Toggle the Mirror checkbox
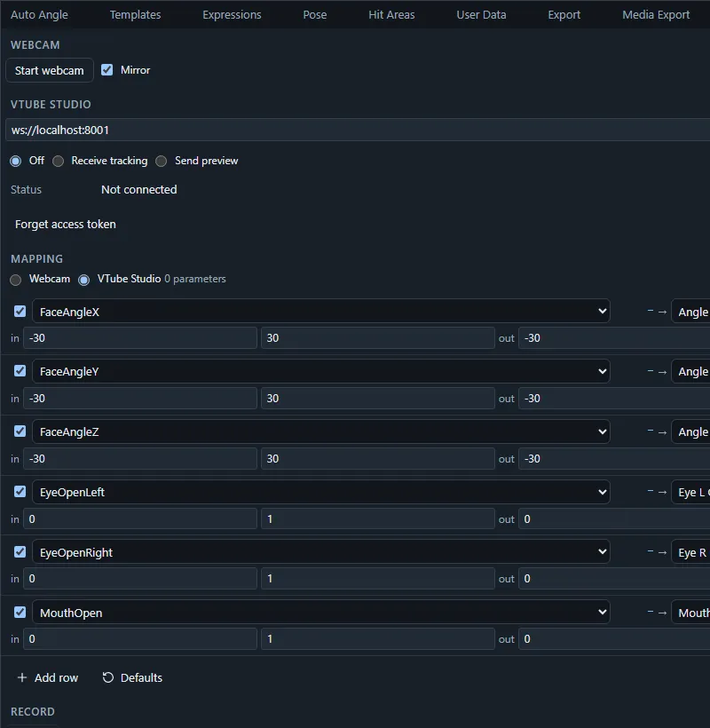The width and height of the screenshot is (710, 728). pos(106,69)
